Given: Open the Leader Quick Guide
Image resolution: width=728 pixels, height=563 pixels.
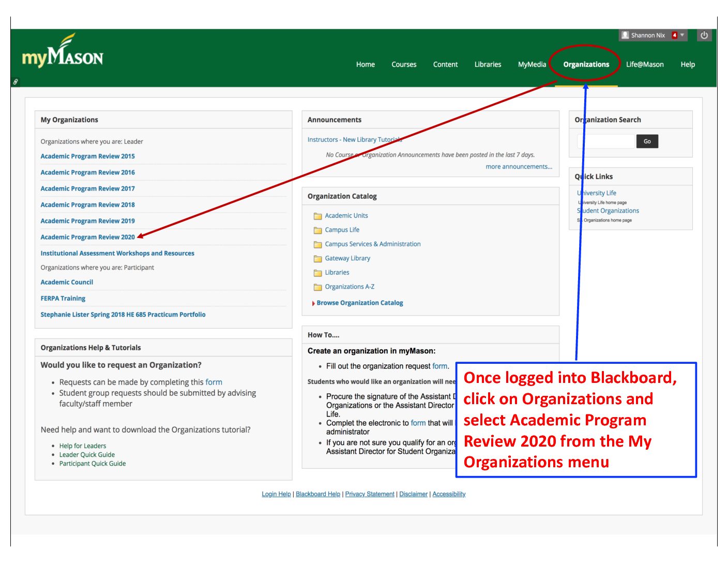Looking at the screenshot, I should (87, 455).
